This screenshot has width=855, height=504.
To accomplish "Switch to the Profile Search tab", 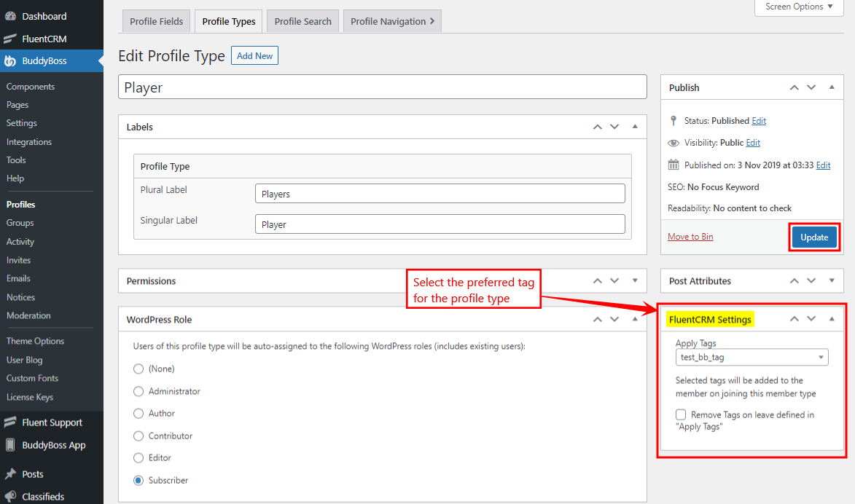I will click(302, 20).
